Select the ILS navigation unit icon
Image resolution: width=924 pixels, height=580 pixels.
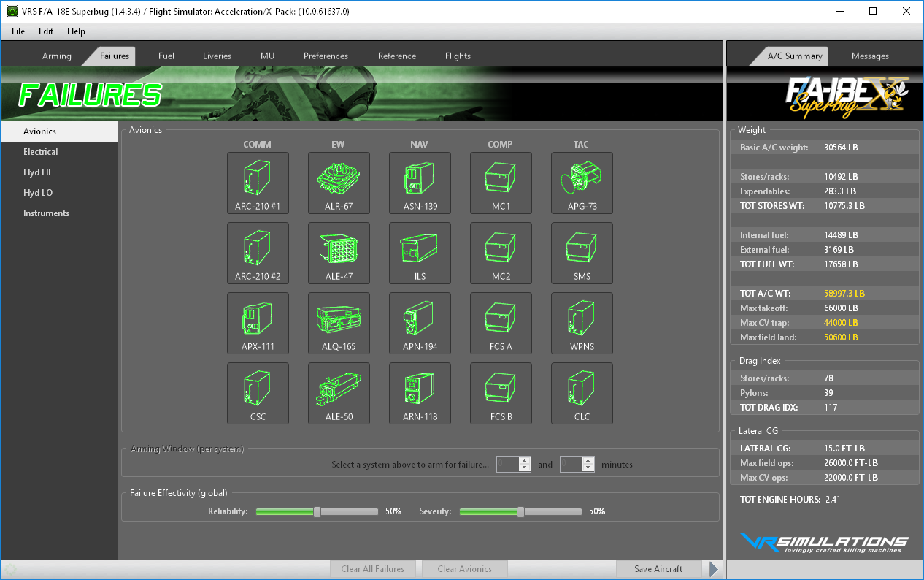pos(420,253)
